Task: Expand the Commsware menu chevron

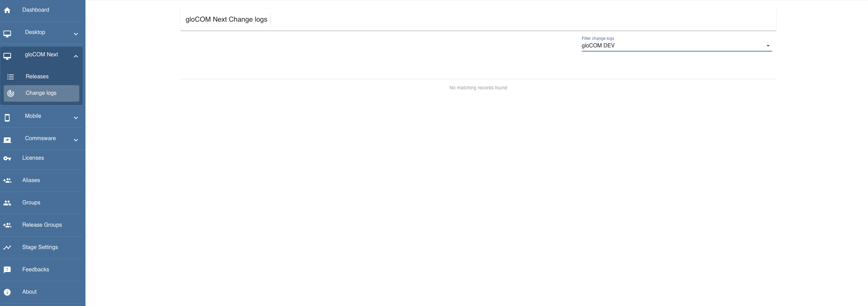Action: 76,140
